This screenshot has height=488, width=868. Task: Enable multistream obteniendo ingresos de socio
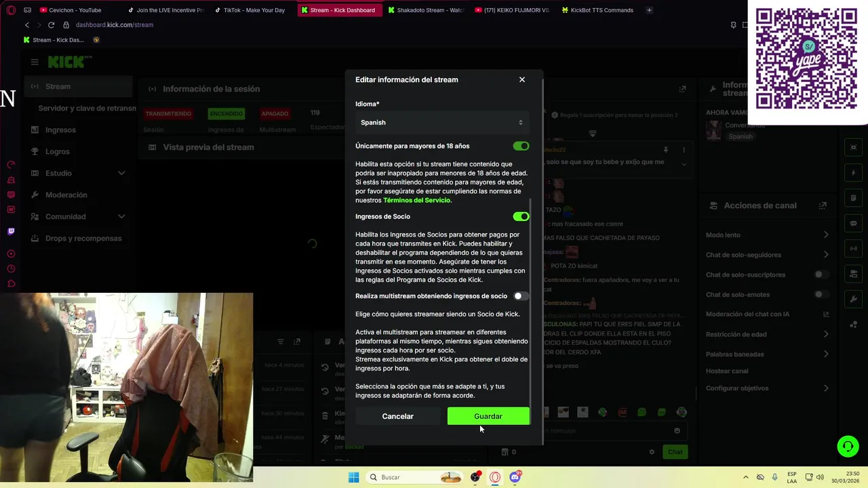tap(521, 296)
